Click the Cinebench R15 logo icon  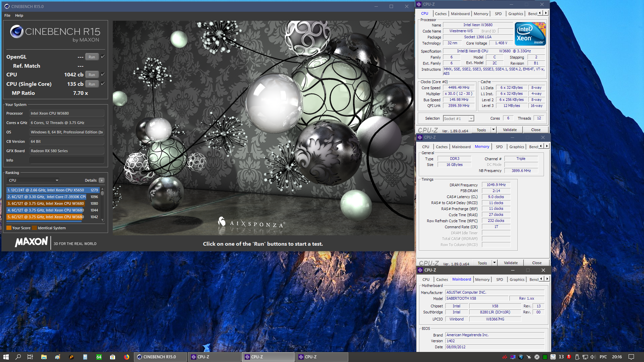(x=16, y=32)
